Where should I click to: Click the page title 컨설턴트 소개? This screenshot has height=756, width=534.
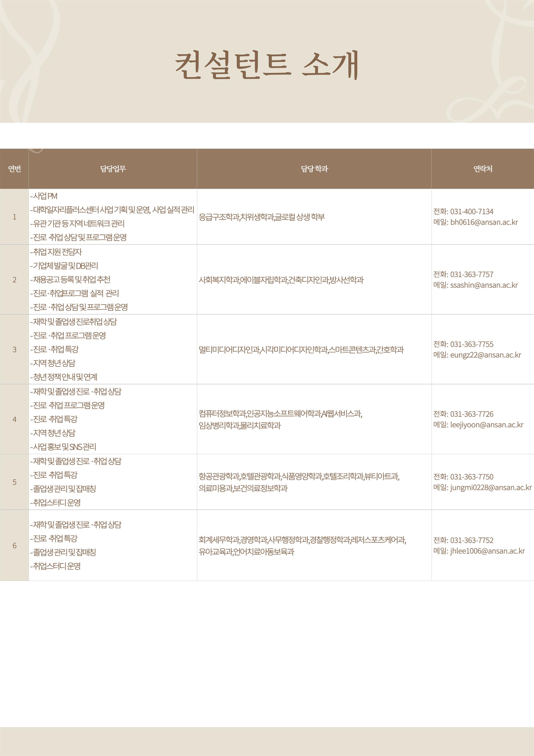[x=266, y=65]
